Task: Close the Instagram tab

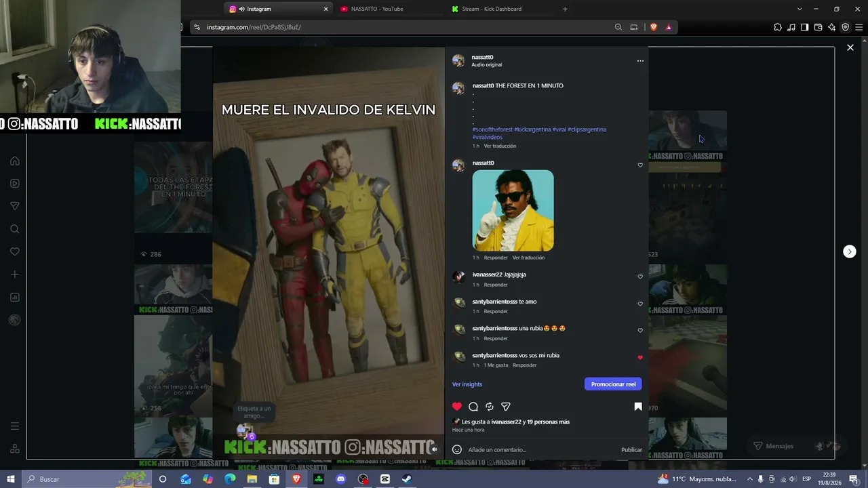Action: (325, 9)
